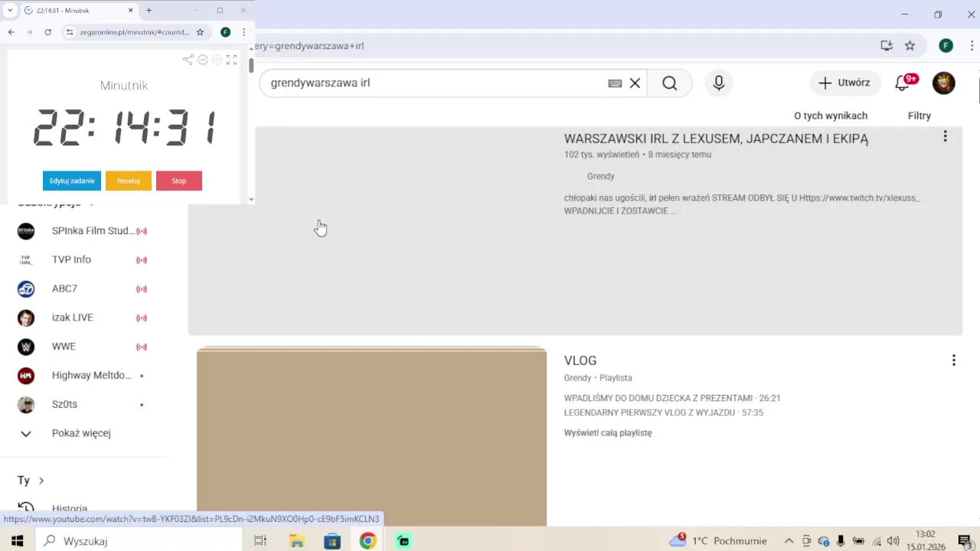
Task: Open options menu for VLOG playlist
Action: coord(953,360)
